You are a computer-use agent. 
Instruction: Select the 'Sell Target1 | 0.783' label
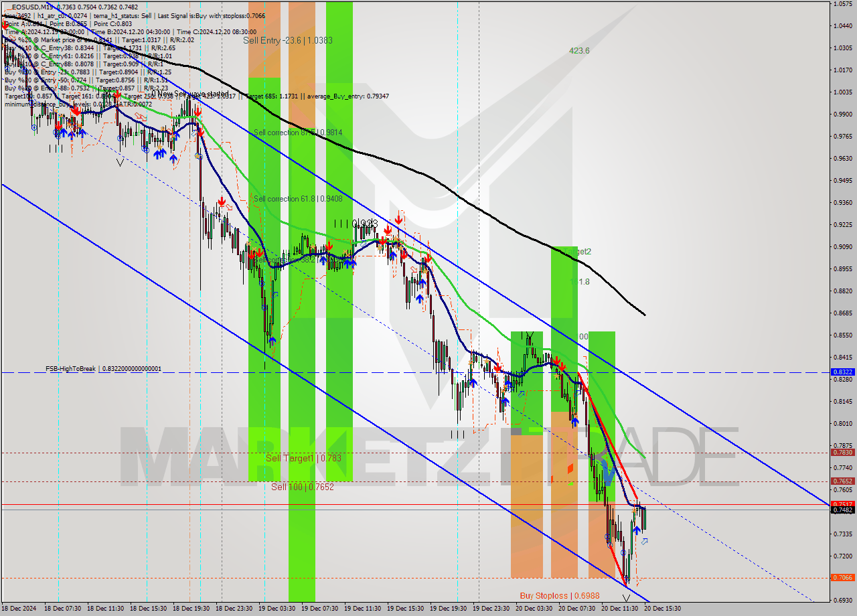click(303, 458)
